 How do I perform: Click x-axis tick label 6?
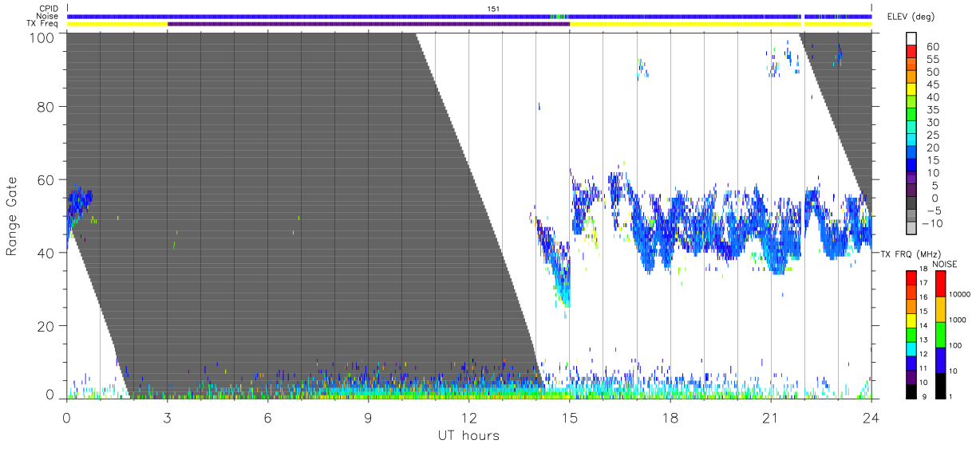tap(267, 418)
